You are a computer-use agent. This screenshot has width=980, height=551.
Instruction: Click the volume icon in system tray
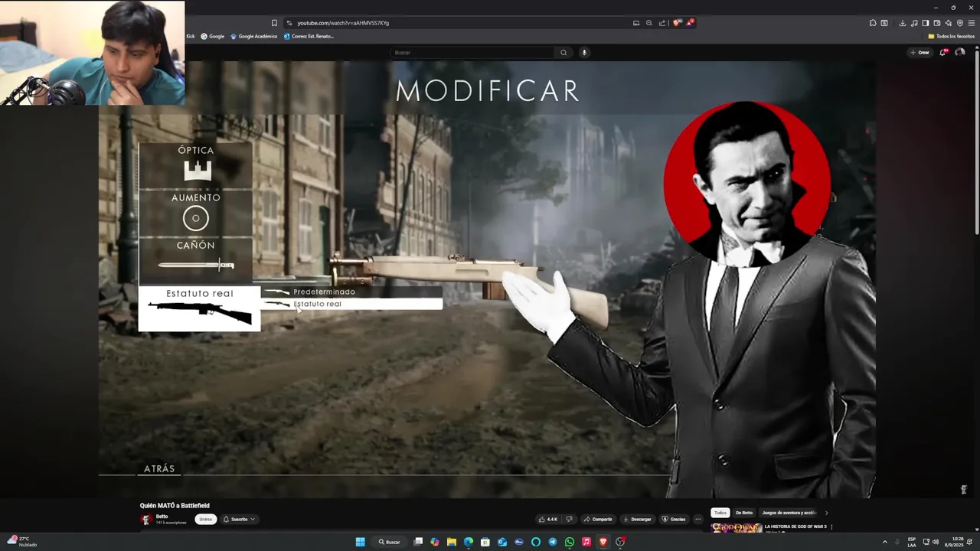point(935,542)
